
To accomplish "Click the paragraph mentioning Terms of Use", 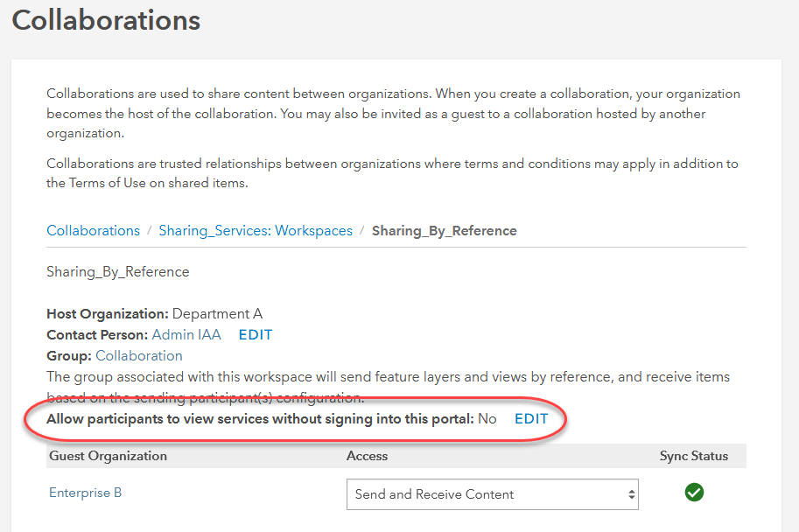I will pyautogui.click(x=392, y=173).
